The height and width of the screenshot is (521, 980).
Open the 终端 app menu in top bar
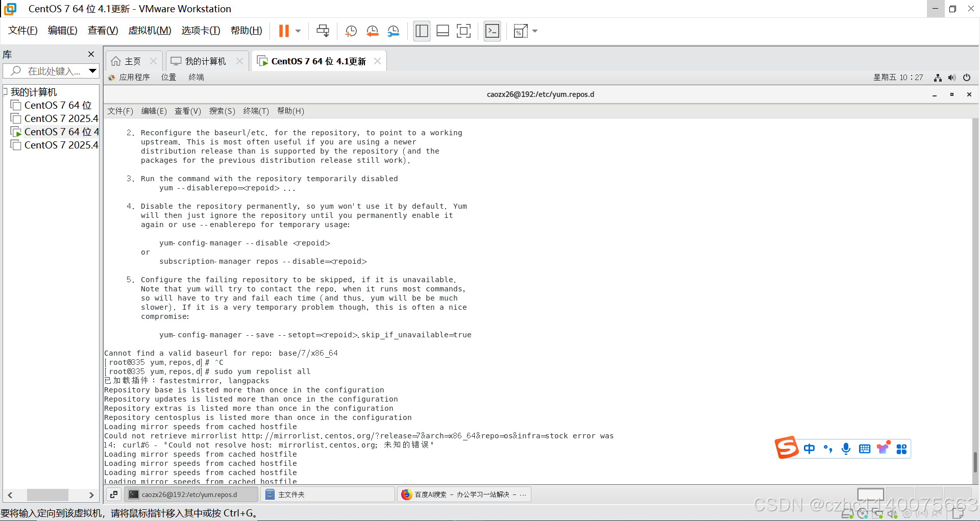pyautogui.click(x=197, y=77)
